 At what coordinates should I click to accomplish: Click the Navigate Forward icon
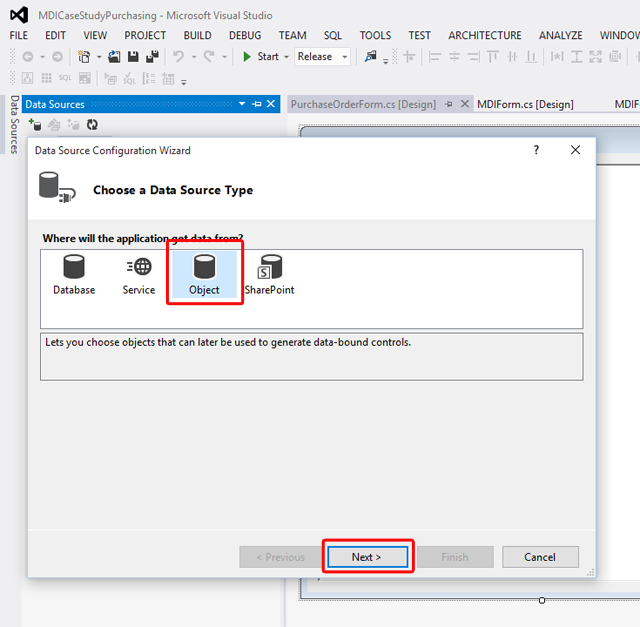tap(58, 56)
